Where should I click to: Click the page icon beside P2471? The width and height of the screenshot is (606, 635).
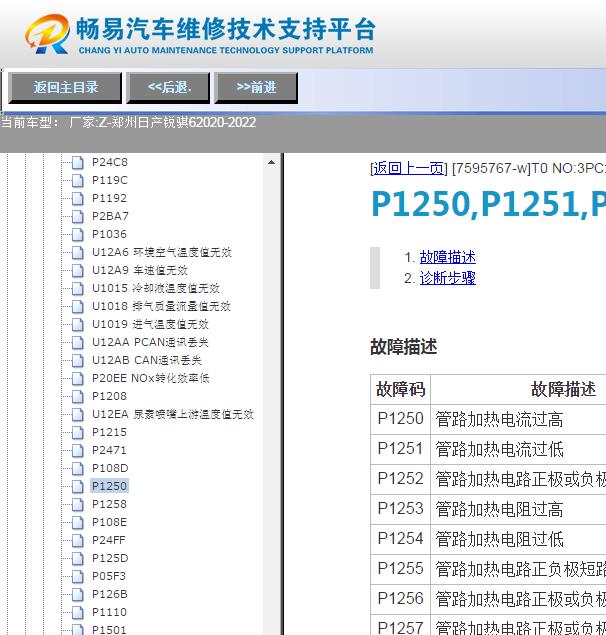point(77,450)
